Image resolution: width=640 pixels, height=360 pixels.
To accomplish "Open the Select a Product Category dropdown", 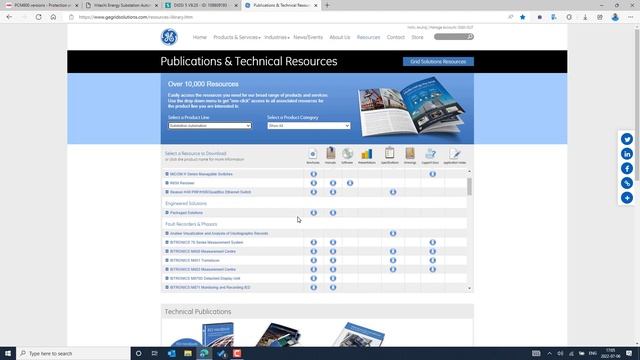I will click(x=309, y=126).
